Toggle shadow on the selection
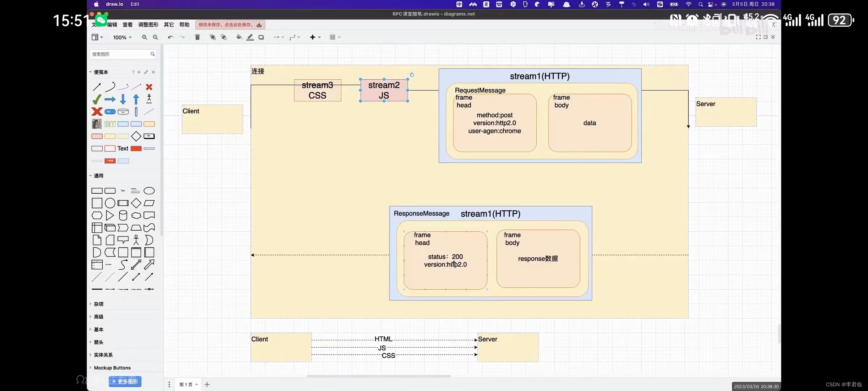 point(261,37)
